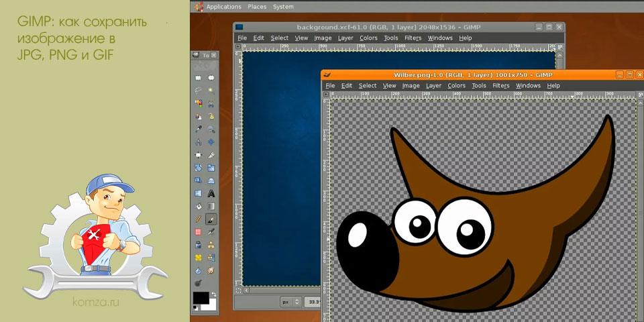Open Select menu in Wilber.png window

(x=368, y=85)
